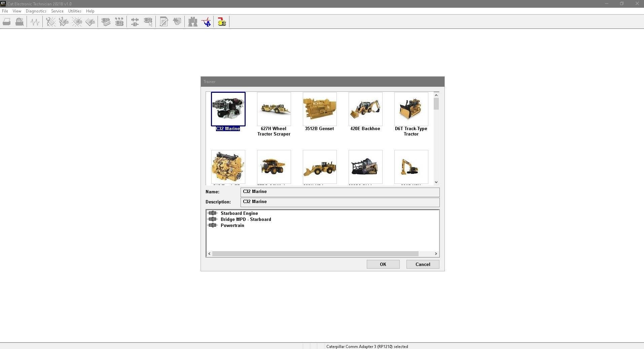Confirm trainer selection with OK
Image resolution: width=644 pixels, height=349 pixels.
point(383,264)
